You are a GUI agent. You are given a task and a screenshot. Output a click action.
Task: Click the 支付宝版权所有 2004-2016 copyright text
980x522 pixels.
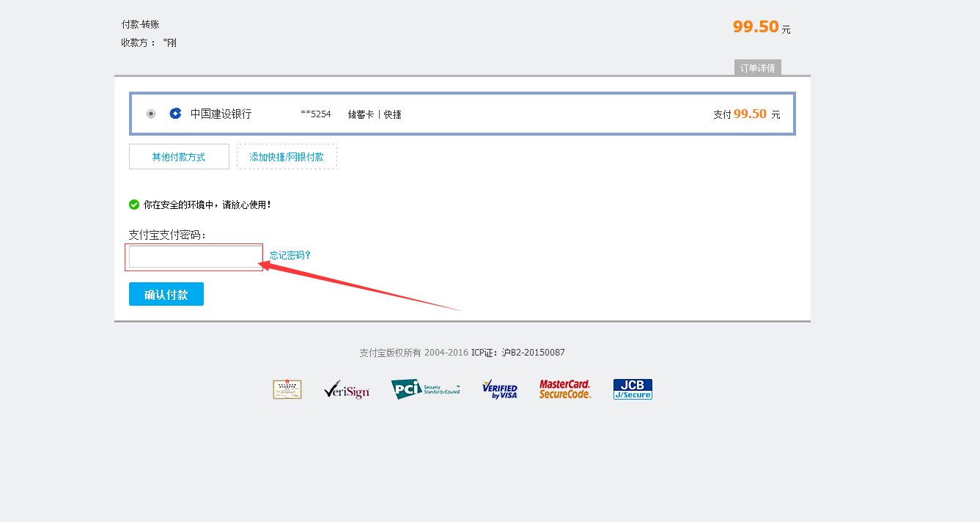(x=413, y=353)
